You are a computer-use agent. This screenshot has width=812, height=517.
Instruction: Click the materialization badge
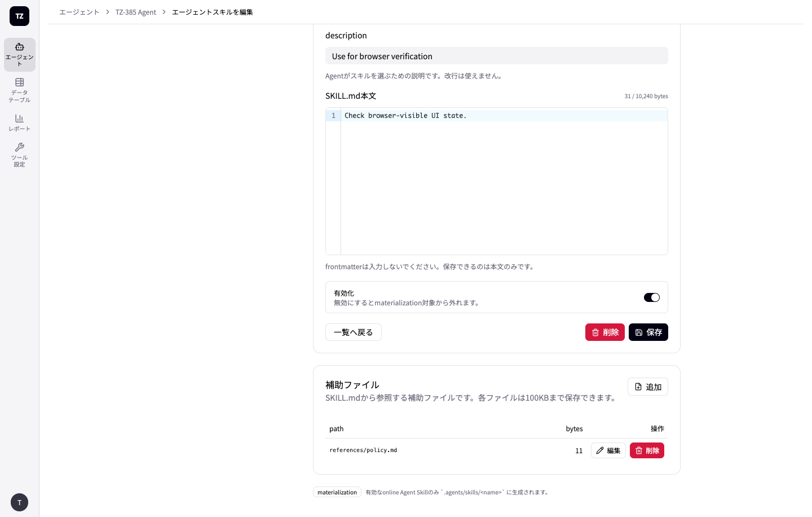(337, 492)
